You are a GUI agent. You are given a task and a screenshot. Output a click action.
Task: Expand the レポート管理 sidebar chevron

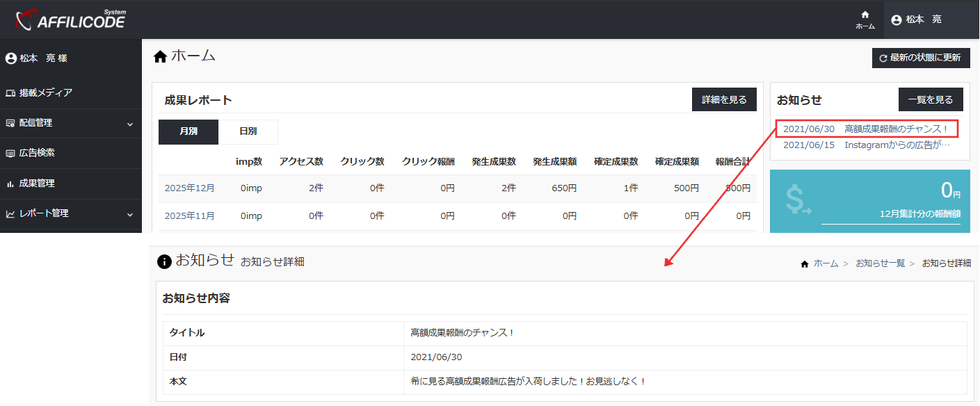[x=130, y=214]
